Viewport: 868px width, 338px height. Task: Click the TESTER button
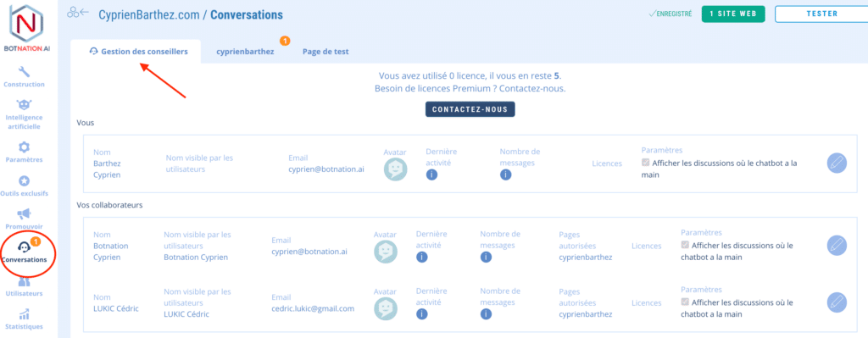(821, 14)
